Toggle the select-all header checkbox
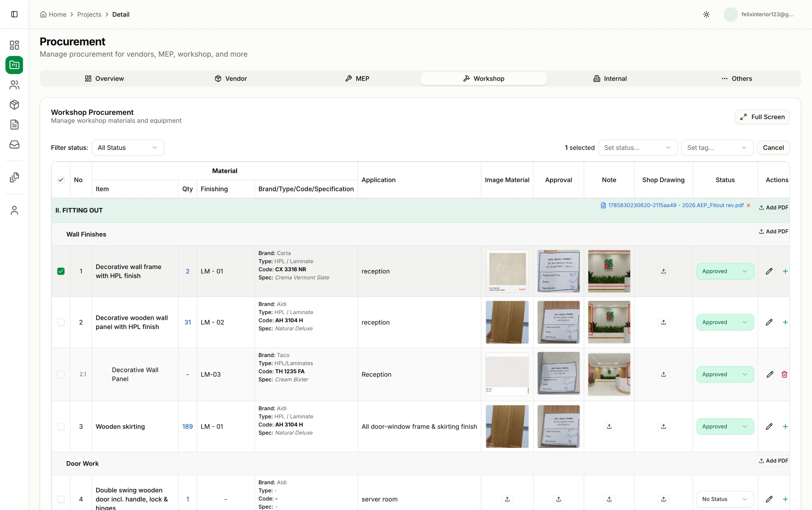 coord(61,180)
